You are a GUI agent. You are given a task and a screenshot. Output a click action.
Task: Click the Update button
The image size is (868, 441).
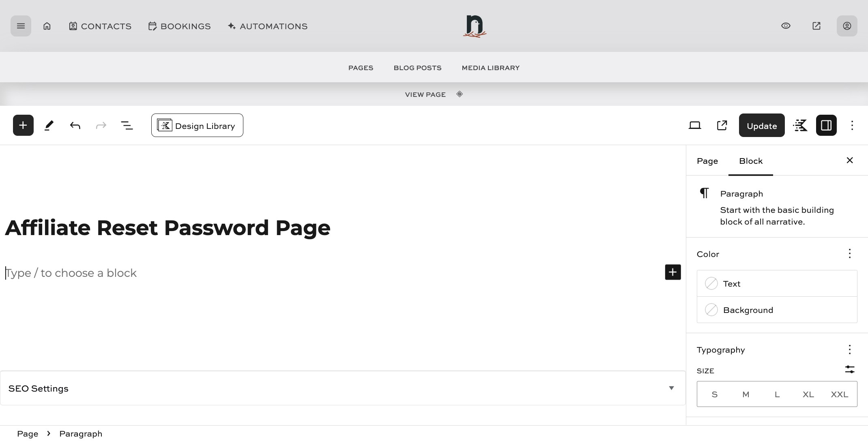click(761, 126)
